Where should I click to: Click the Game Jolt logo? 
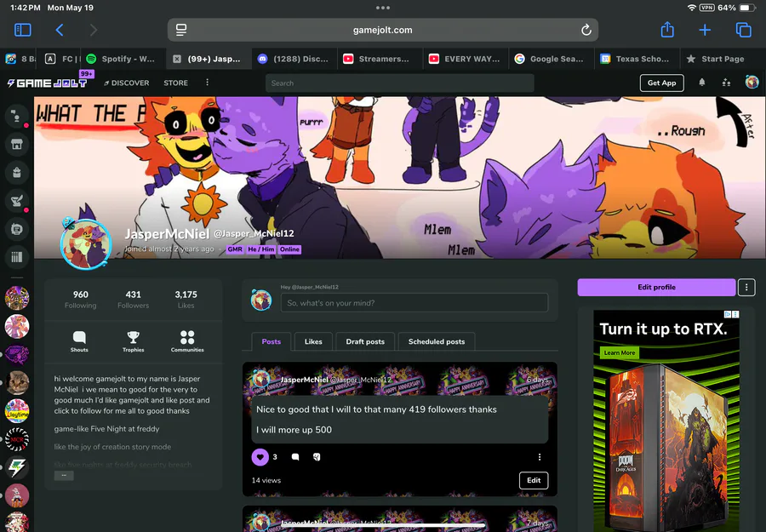(48, 83)
